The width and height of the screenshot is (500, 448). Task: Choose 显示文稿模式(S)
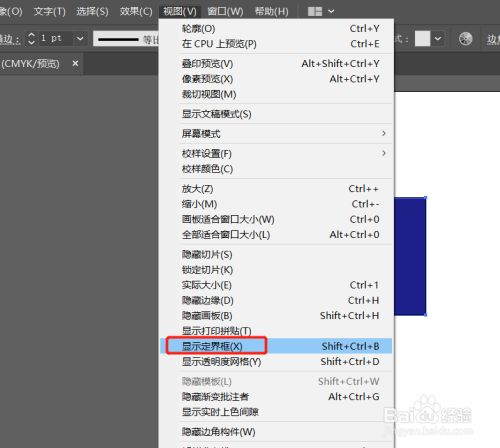[276, 114]
